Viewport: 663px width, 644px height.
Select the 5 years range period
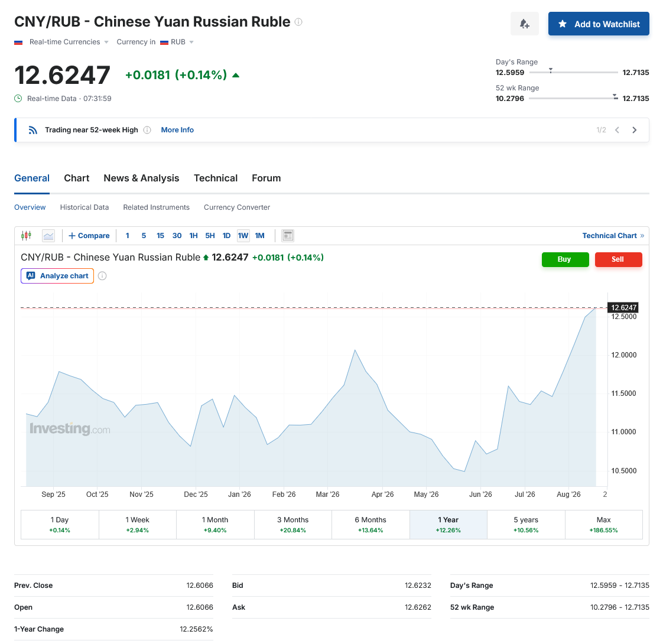pyautogui.click(x=526, y=524)
